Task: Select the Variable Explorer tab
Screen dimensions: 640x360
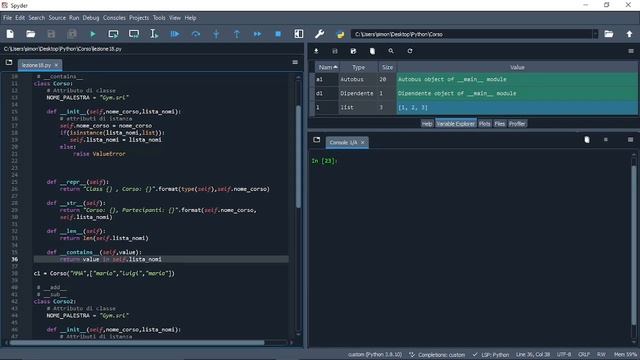Action: (456, 124)
